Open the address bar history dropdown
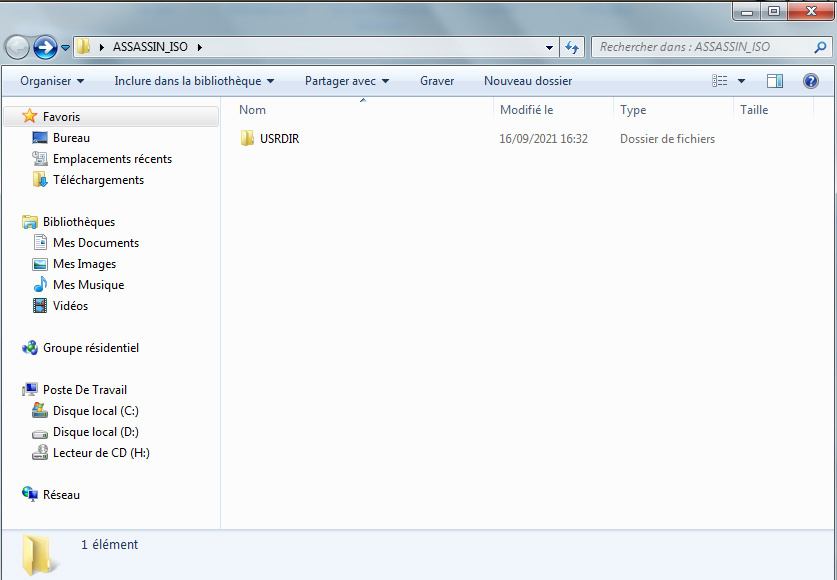Viewport: 837px width, 580px height. 550,47
